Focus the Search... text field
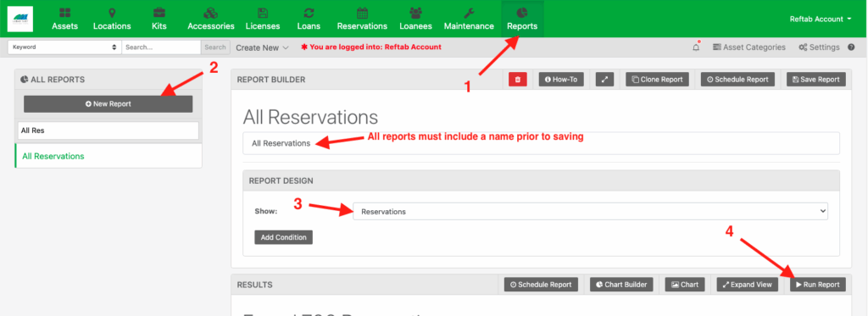 pyautogui.click(x=161, y=47)
